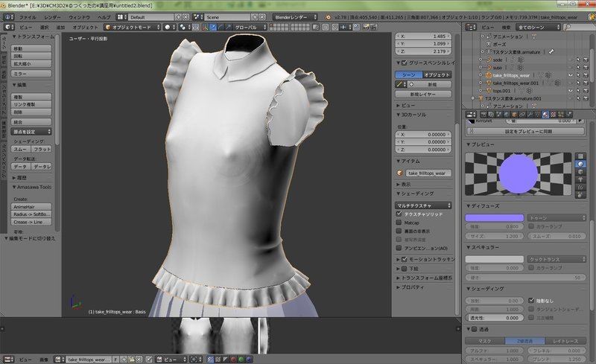Uncheck the 陰影なし checkbox
This screenshot has height=364, width=596.
531,300
